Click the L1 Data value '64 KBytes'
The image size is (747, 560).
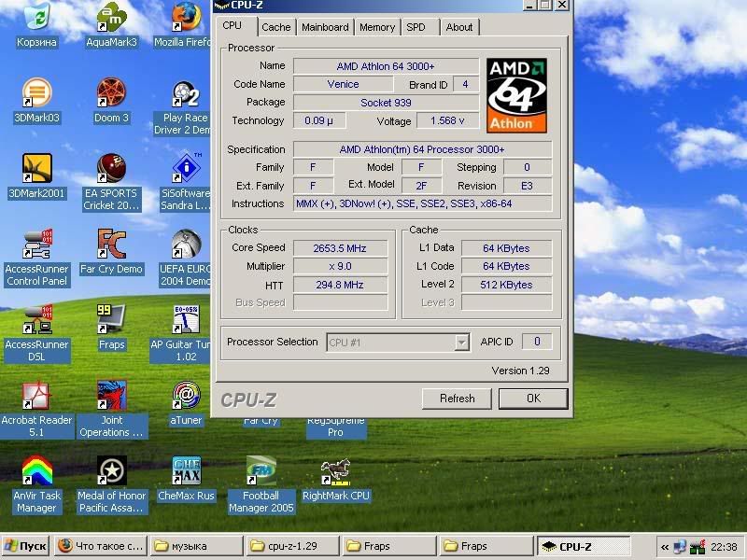(506, 248)
